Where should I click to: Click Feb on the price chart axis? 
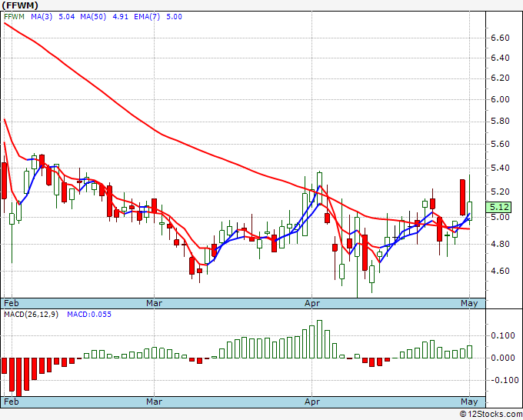(12, 303)
